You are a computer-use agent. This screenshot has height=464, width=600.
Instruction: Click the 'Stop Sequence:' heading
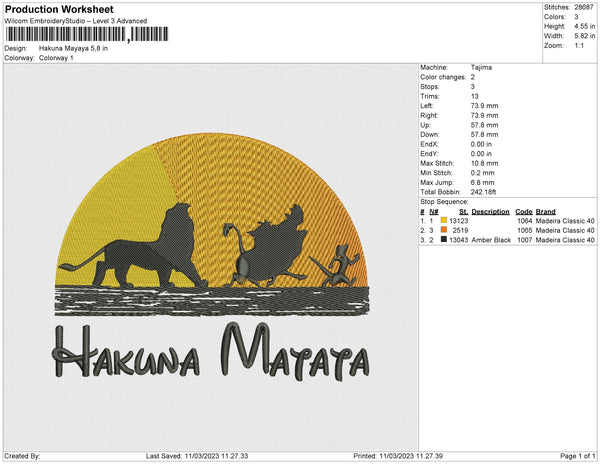[x=444, y=202]
